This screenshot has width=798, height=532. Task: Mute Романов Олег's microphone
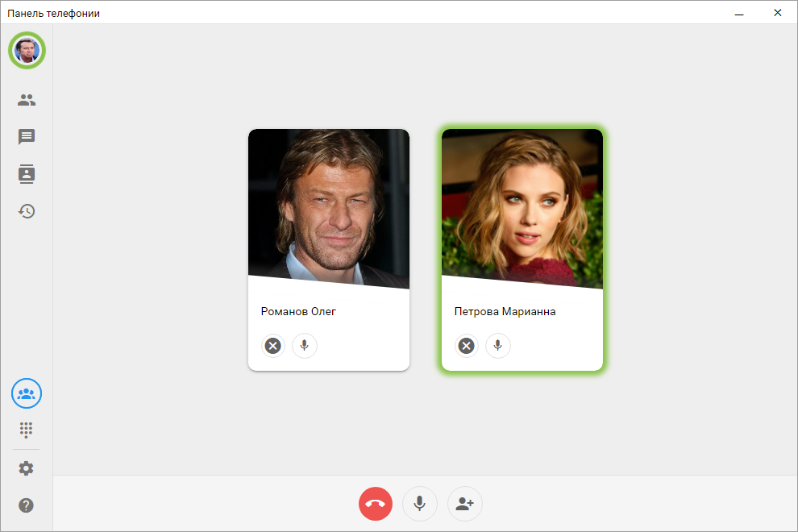coord(305,346)
